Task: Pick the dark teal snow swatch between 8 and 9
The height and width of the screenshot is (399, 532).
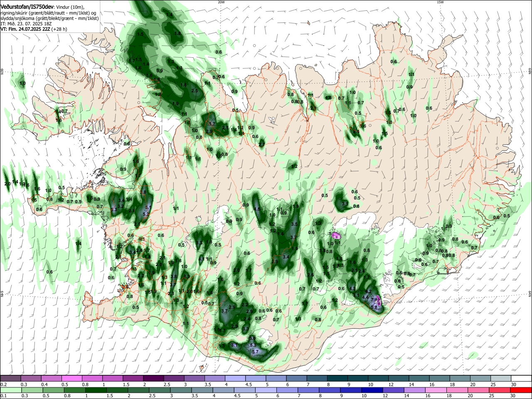Action: pyautogui.click(x=337, y=378)
